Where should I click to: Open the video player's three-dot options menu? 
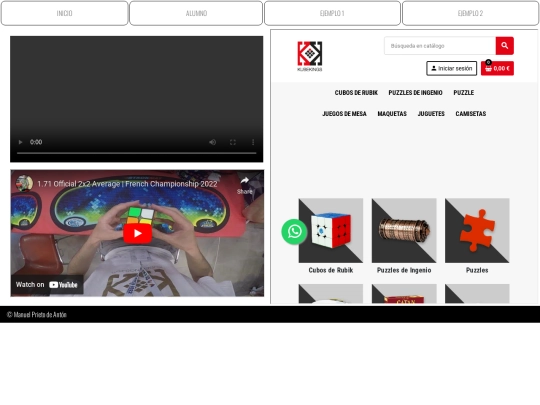click(253, 142)
